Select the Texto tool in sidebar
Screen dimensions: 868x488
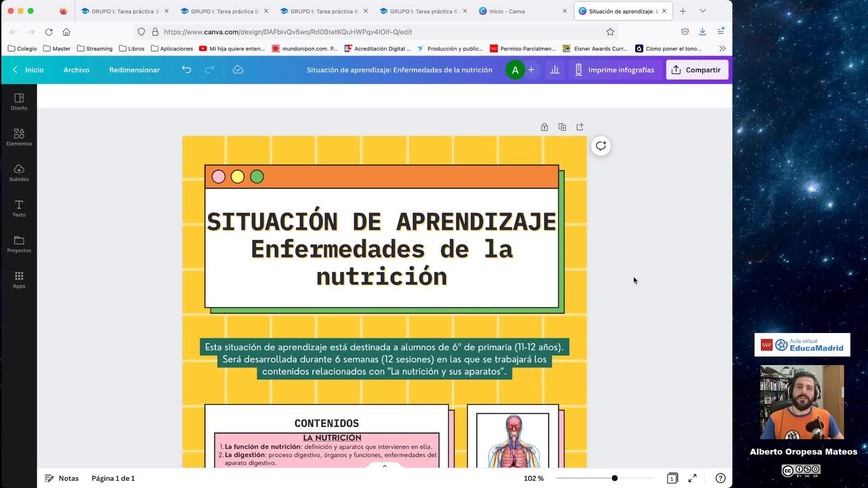tap(19, 208)
